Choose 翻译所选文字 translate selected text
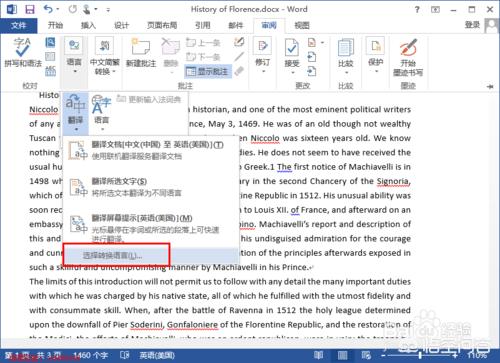Viewport: 500px width, 363px height. (151, 187)
